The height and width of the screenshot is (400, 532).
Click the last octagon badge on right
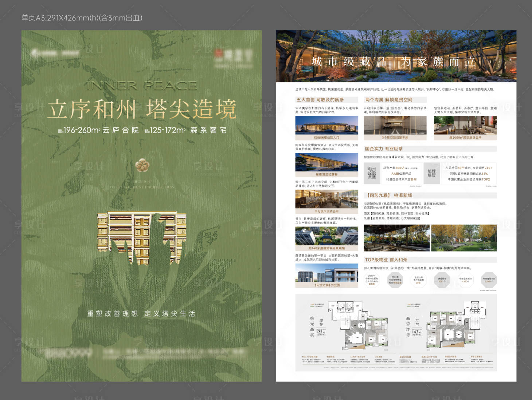(489, 280)
